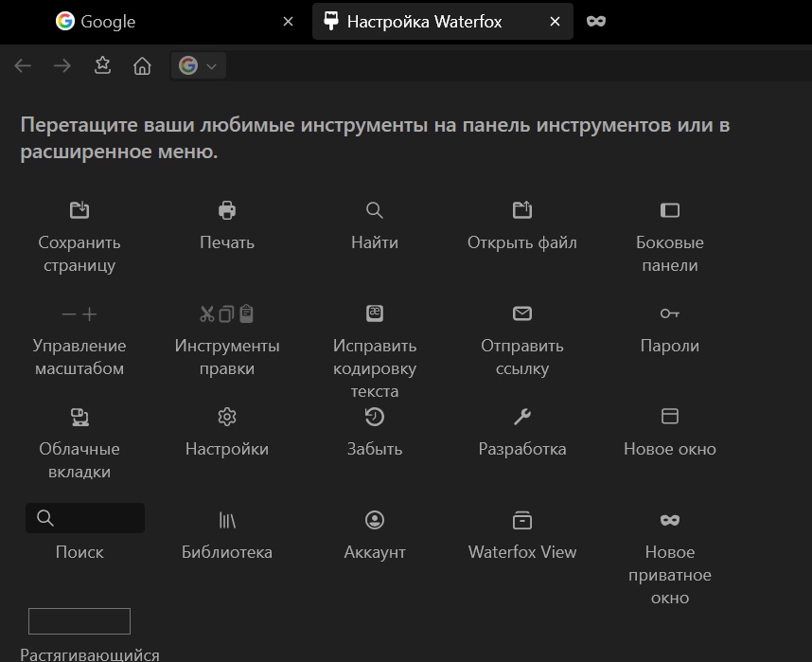Image resolution: width=812 pixels, height=662 pixels.
Task: Select the zoom controls widget (Управление масштабом)
Action: [x=79, y=314]
